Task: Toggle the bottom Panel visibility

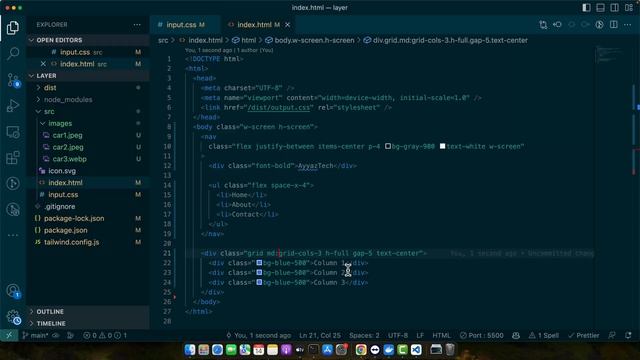Action: pyautogui.click(x=600, y=8)
